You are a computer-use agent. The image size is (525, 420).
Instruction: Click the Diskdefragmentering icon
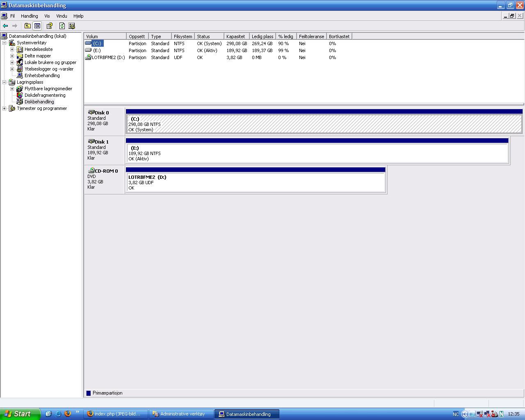click(20, 95)
